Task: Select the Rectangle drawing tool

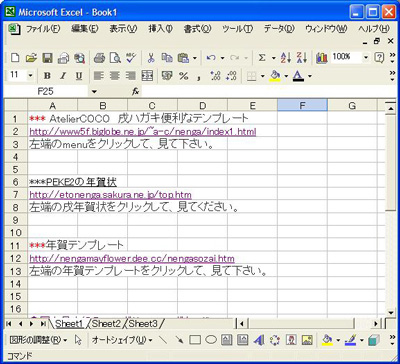Action: (195, 340)
